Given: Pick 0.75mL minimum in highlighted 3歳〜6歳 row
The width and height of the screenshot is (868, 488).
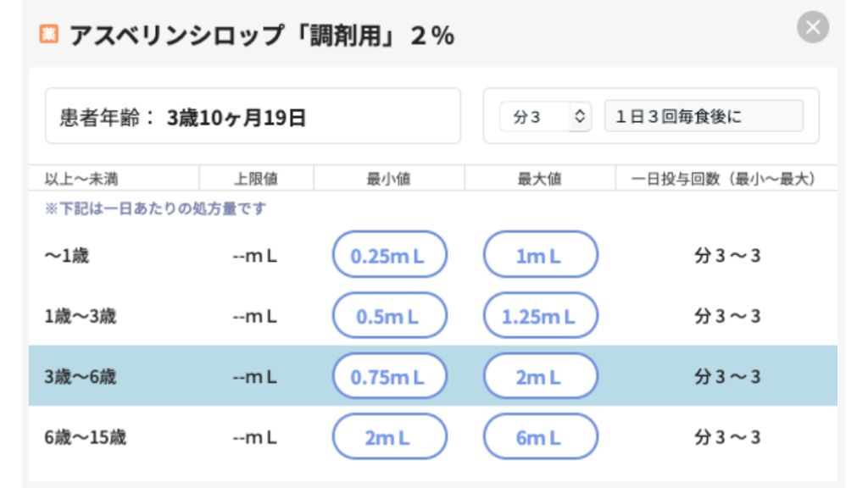Looking at the screenshot, I should 389,376.
